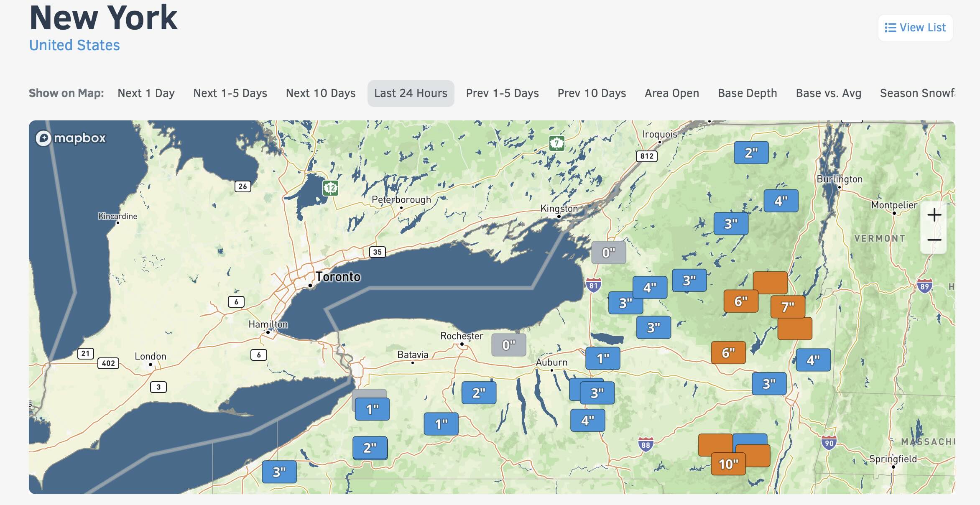Click the blue 1" marker near Auburn
Image resolution: width=980 pixels, height=505 pixels.
point(602,359)
